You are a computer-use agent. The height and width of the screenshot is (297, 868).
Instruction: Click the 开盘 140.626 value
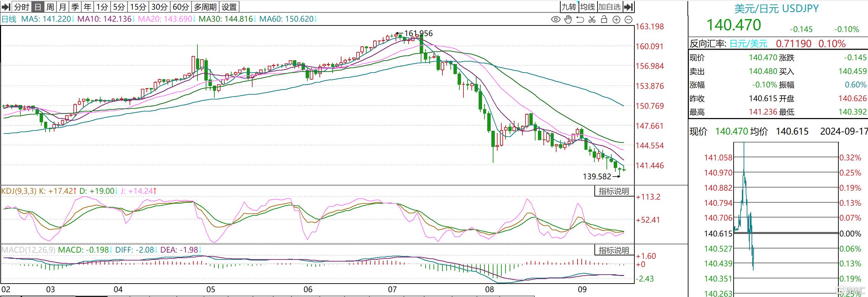coord(852,98)
